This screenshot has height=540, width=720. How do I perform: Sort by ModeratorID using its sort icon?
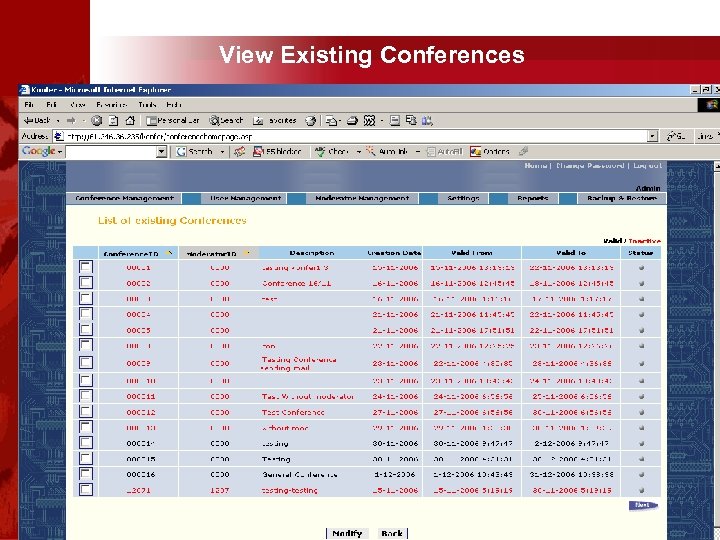tap(247, 253)
